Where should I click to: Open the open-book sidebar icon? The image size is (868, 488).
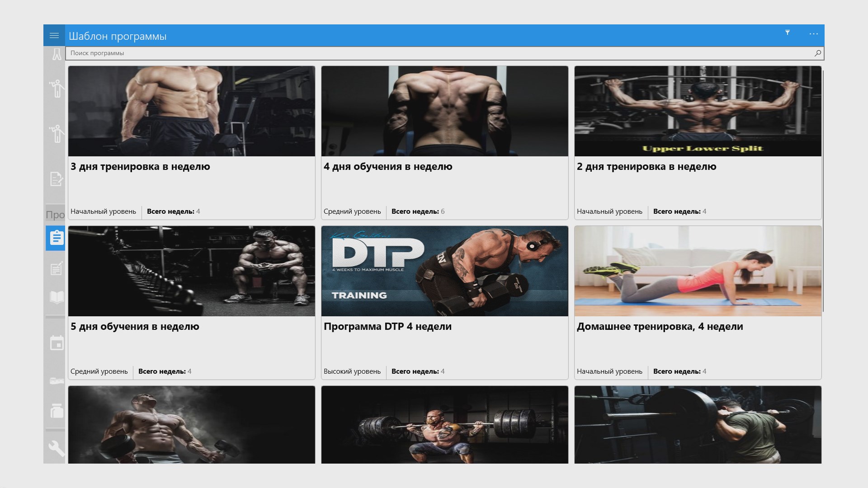pos(57,297)
